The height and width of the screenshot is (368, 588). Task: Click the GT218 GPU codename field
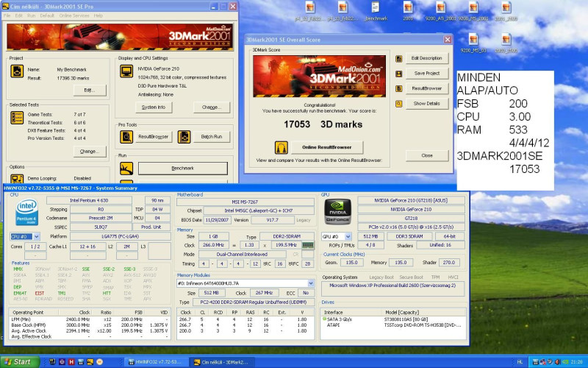click(411, 218)
